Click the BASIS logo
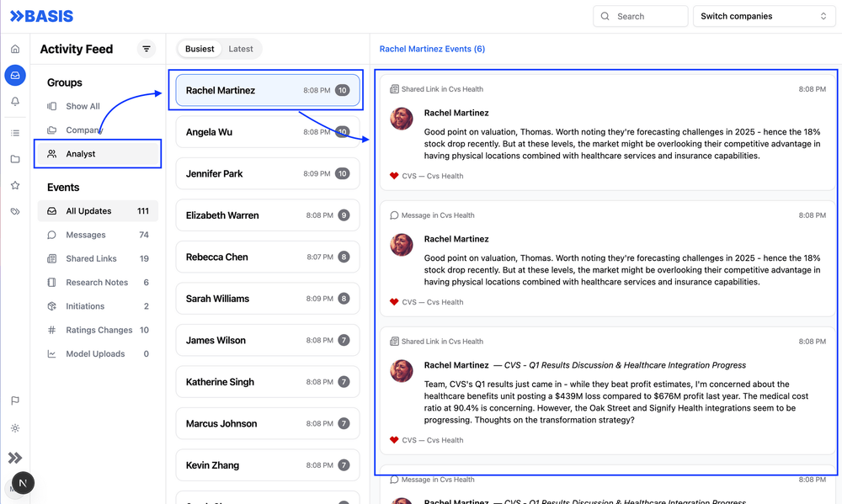The height and width of the screenshot is (504, 842). [x=41, y=16]
